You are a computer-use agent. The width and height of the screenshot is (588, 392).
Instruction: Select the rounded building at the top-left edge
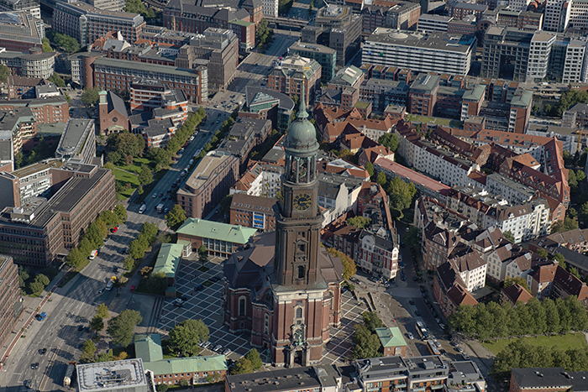[x=29, y=61]
